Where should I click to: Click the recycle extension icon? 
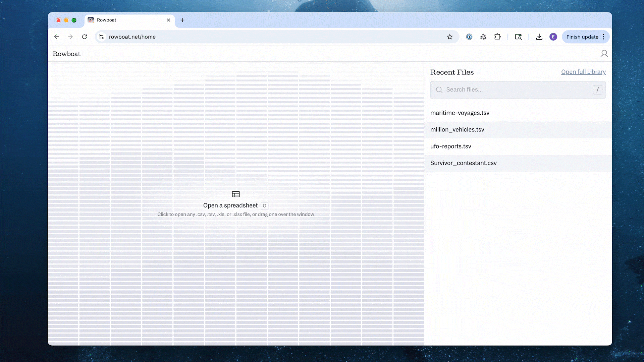483,37
